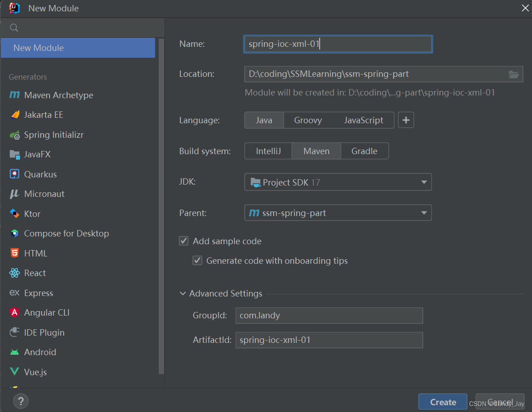532x412 pixels.
Task: Click the IDE Plugin plug icon
Action: coord(15,332)
